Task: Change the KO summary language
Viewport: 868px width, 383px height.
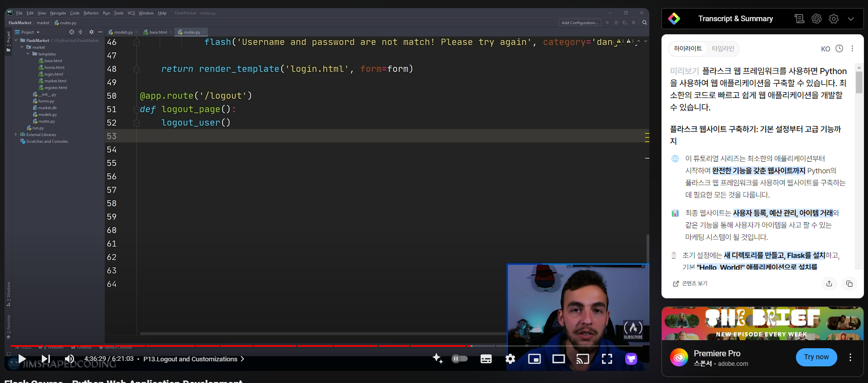Action: (825, 49)
